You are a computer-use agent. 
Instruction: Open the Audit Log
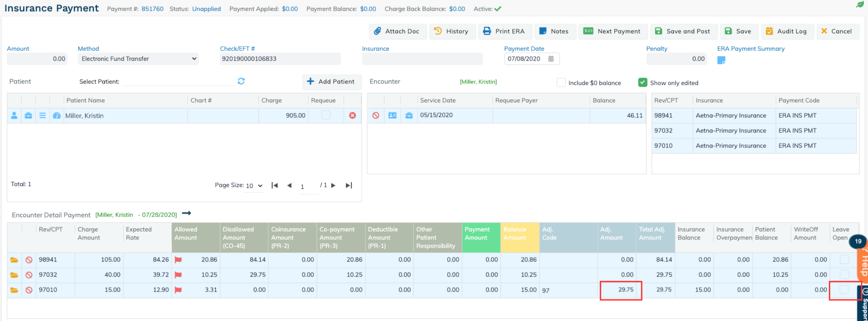click(788, 31)
